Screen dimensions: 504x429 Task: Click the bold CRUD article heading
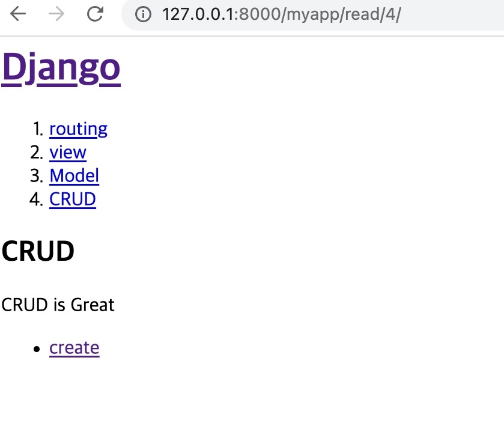pos(38,251)
